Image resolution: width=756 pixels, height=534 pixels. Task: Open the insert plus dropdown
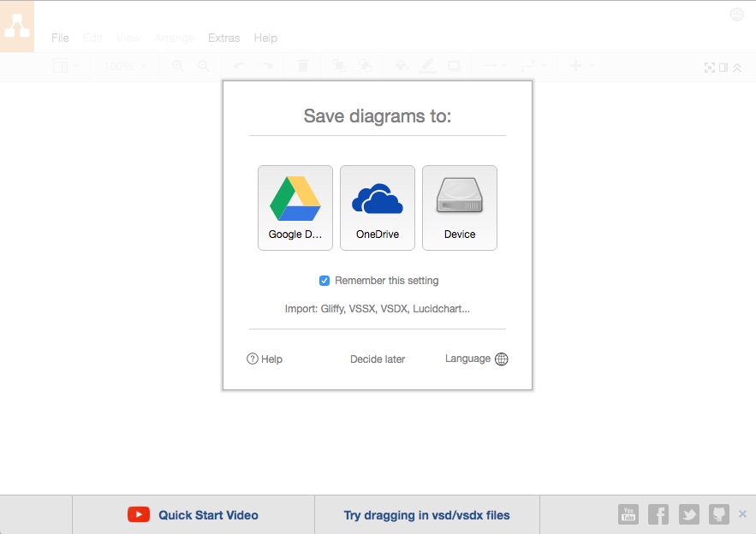581,66
